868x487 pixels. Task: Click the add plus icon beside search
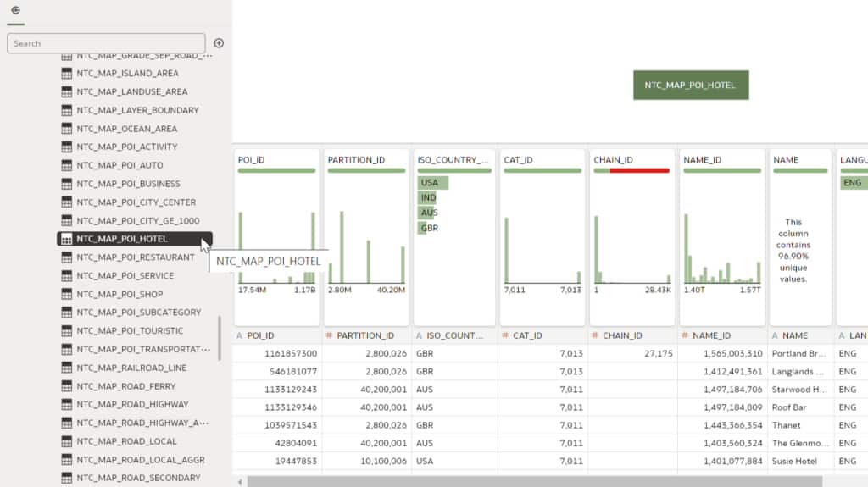pos(219,43)
